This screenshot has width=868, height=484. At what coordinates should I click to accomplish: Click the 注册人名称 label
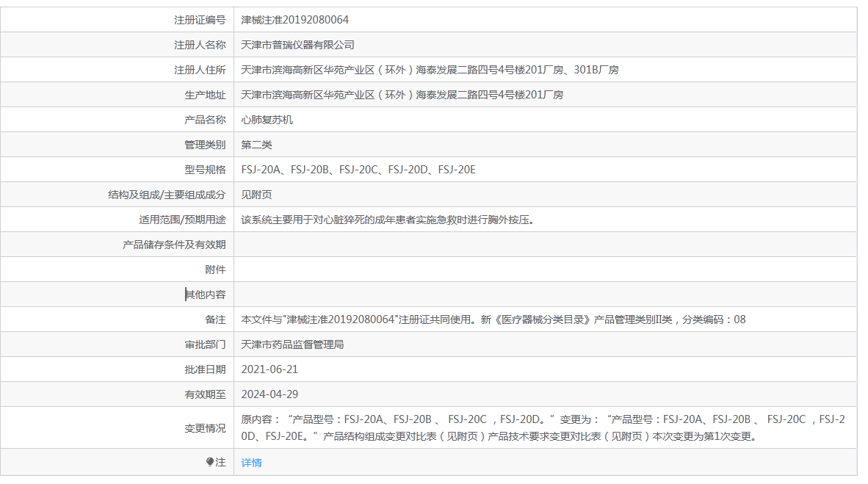[x=200, y=45]
